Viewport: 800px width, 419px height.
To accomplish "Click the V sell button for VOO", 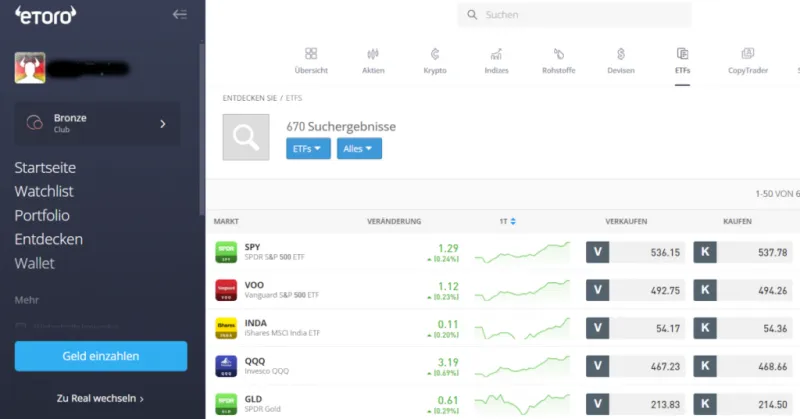I will (x=597, y=290).
